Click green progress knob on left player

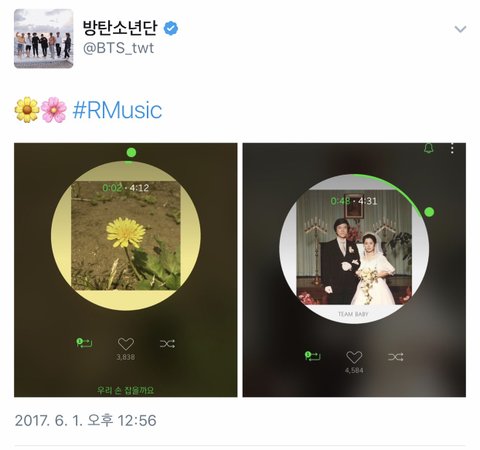click(131, 153)
